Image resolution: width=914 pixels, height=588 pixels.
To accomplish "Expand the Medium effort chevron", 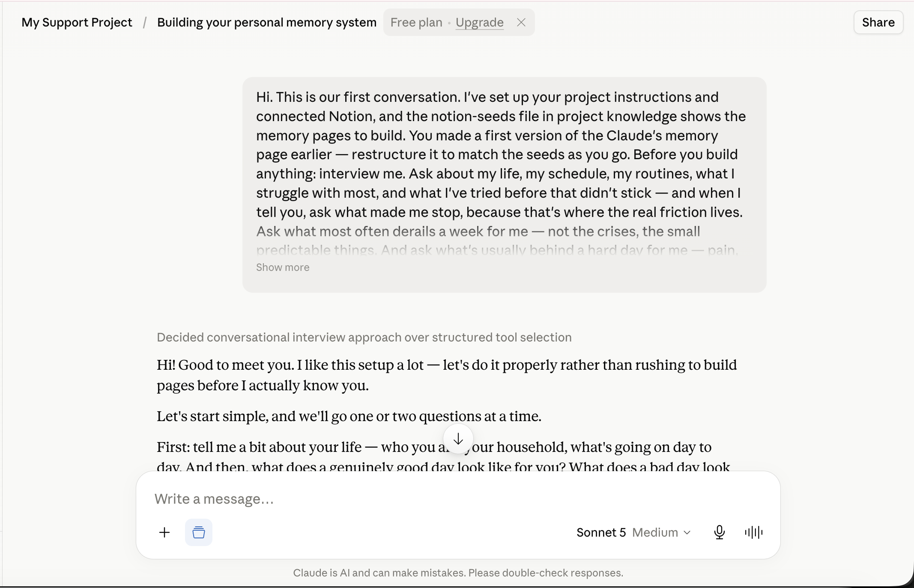I will click(687, 532).
